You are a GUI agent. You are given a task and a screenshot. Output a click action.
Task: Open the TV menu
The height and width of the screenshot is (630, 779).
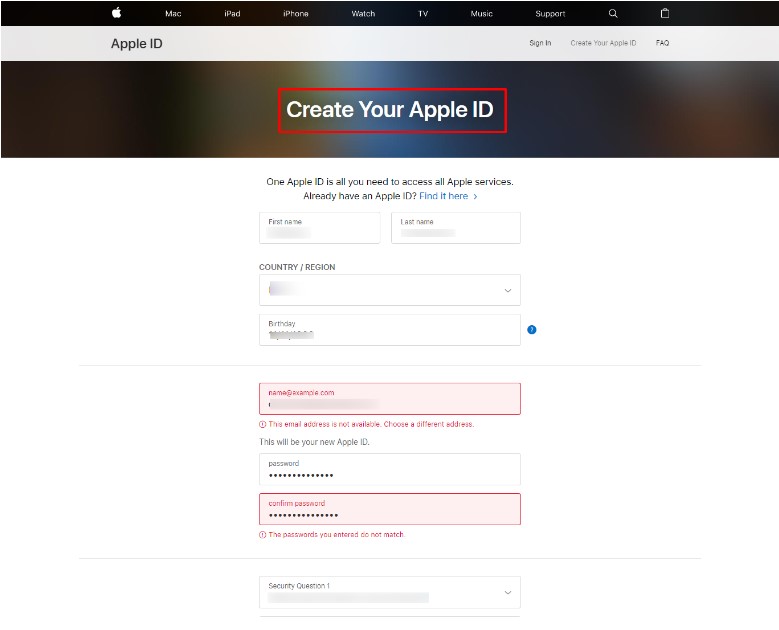pos(423,13)
